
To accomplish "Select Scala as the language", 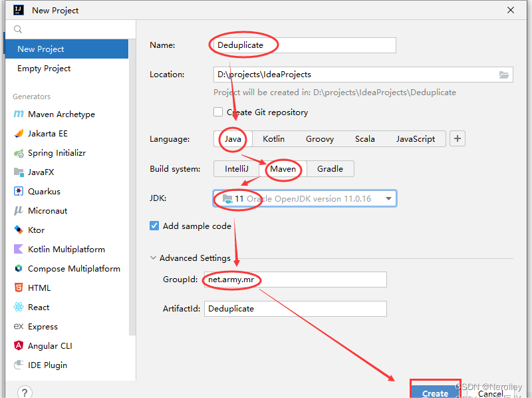I will (x=364, y=139).
